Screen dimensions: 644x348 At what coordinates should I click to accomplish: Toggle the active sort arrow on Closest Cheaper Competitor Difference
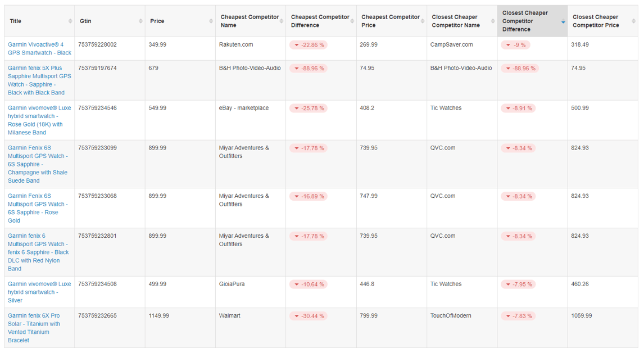(x=563, y=21)
